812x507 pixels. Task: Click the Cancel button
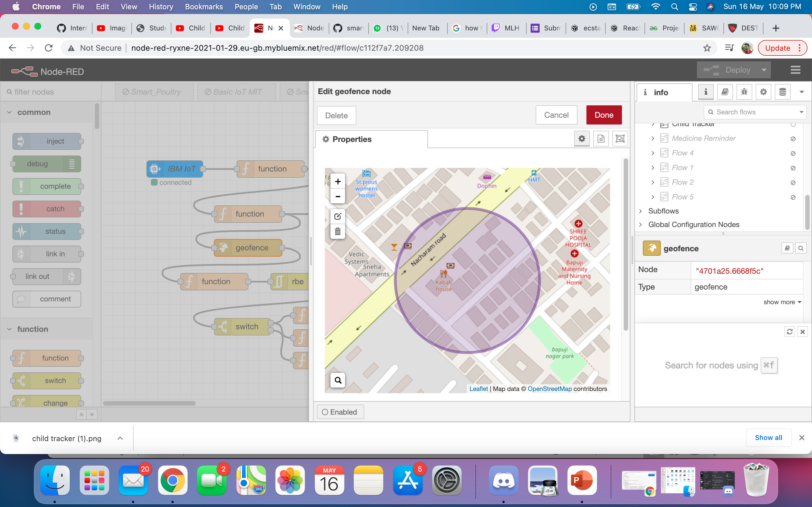pos(556,115)
